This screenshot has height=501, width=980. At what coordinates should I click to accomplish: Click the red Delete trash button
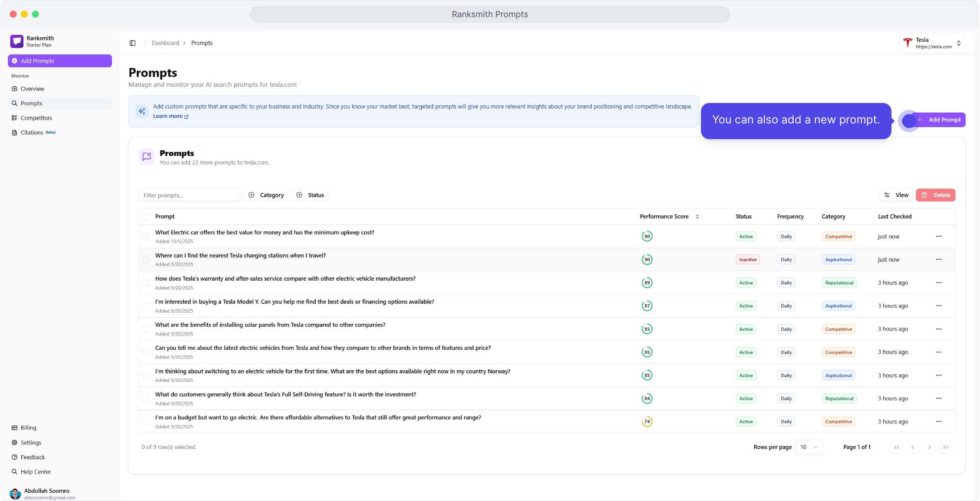935,195
